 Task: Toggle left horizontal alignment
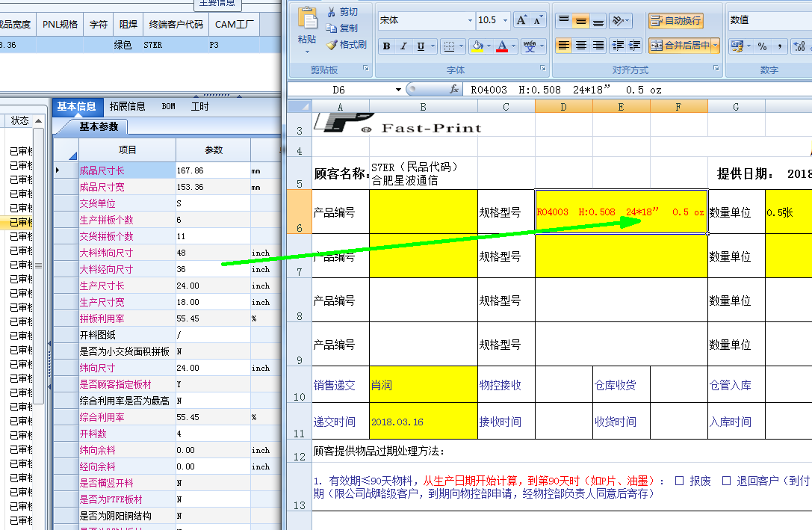pyautogui.click(x=563, y=46)
